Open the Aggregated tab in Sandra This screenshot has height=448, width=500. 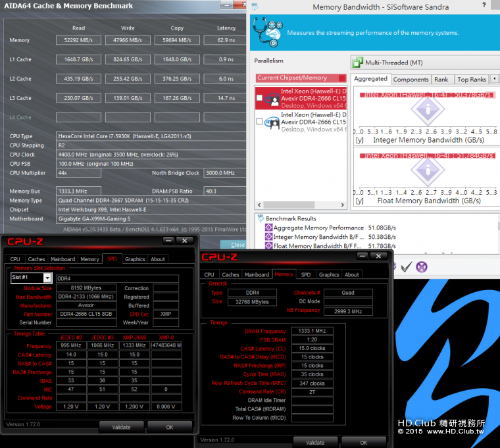tap(370, 79)
